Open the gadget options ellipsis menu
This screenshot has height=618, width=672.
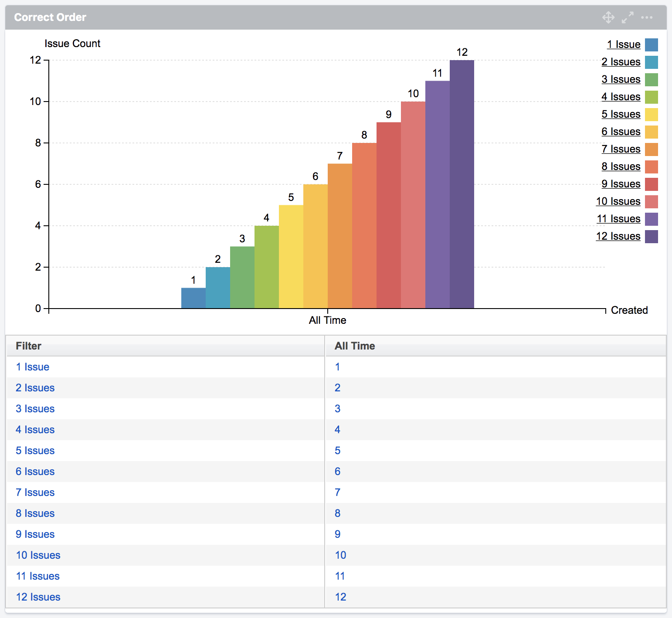coord(647,18)
